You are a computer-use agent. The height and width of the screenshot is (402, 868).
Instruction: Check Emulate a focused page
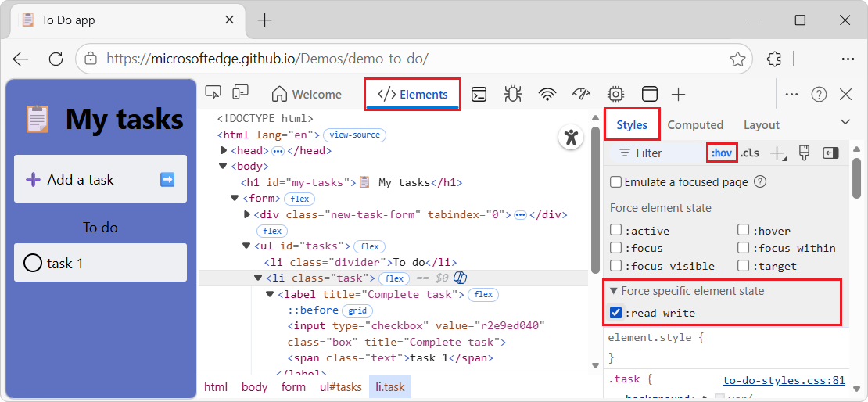pyautogui.click(x=616, y=182)
